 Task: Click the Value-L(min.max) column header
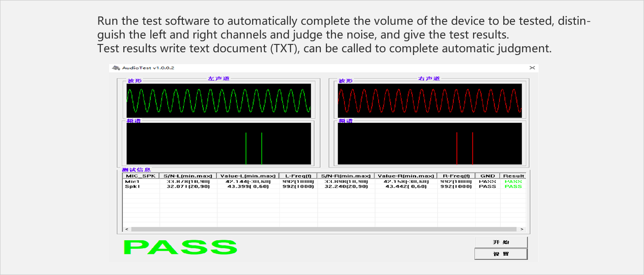coord(248,176)
